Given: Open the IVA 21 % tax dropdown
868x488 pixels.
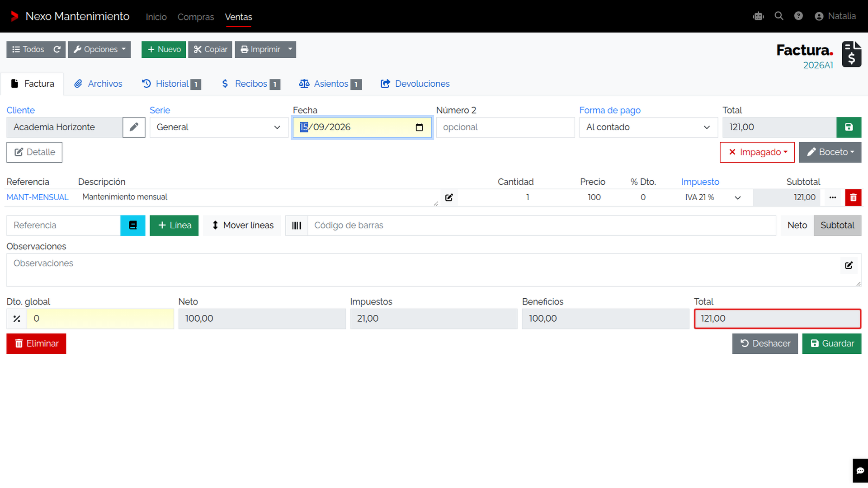Looking at the screenshot, I should 713,197.
